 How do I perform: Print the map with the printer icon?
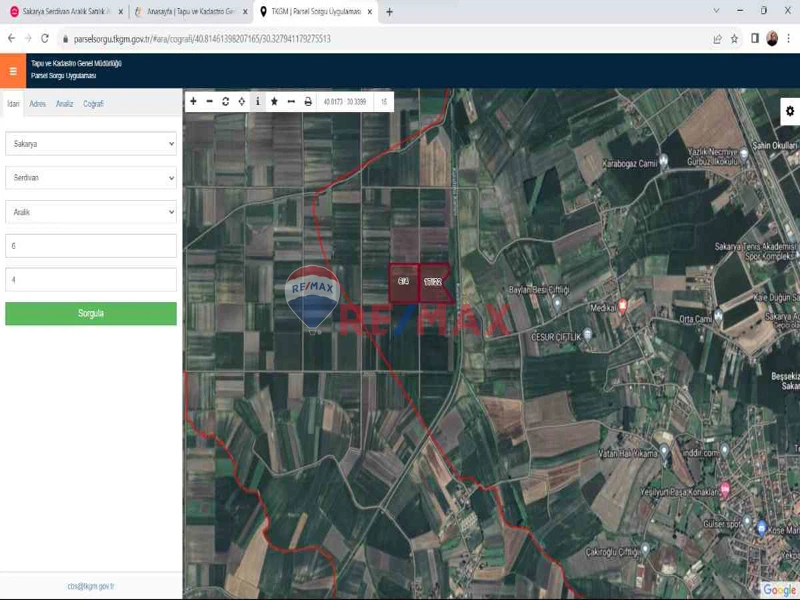tap(308, 102)
